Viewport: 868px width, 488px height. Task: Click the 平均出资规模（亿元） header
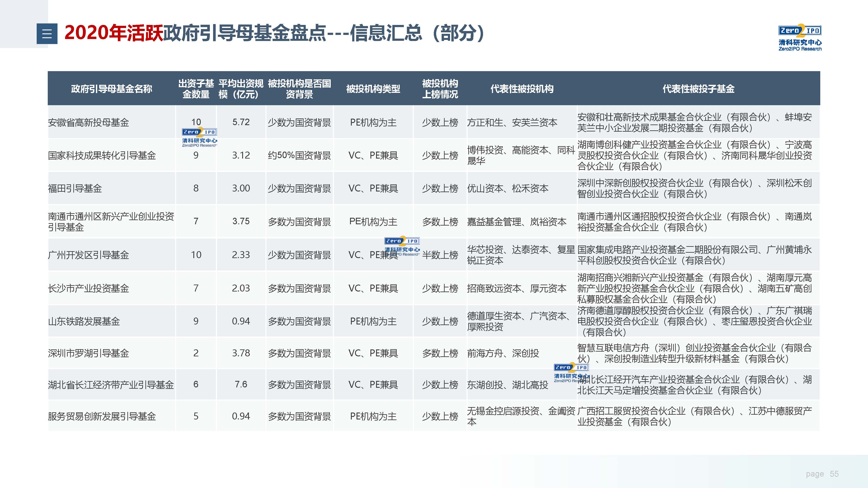click(x=241, y=89)
